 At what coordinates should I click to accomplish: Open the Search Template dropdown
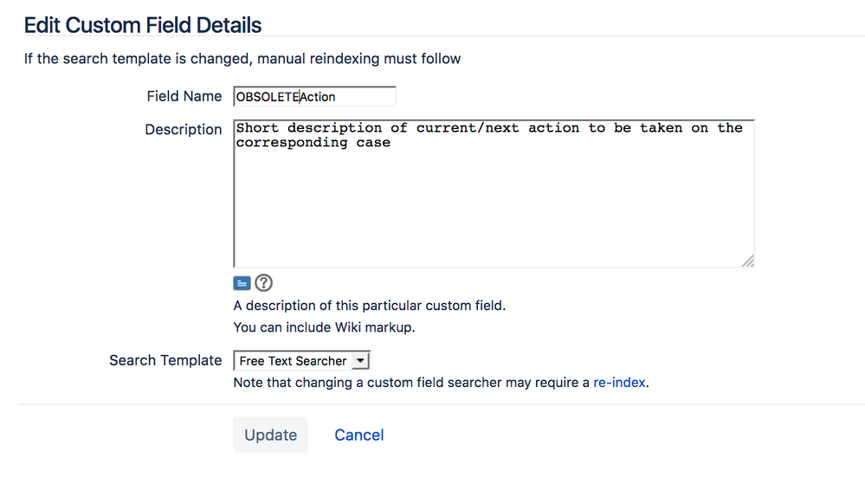(x=300, y=361)
